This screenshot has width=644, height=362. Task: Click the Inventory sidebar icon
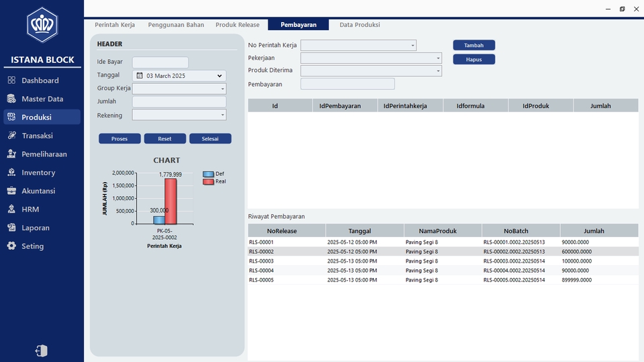[x=11, y=173]
